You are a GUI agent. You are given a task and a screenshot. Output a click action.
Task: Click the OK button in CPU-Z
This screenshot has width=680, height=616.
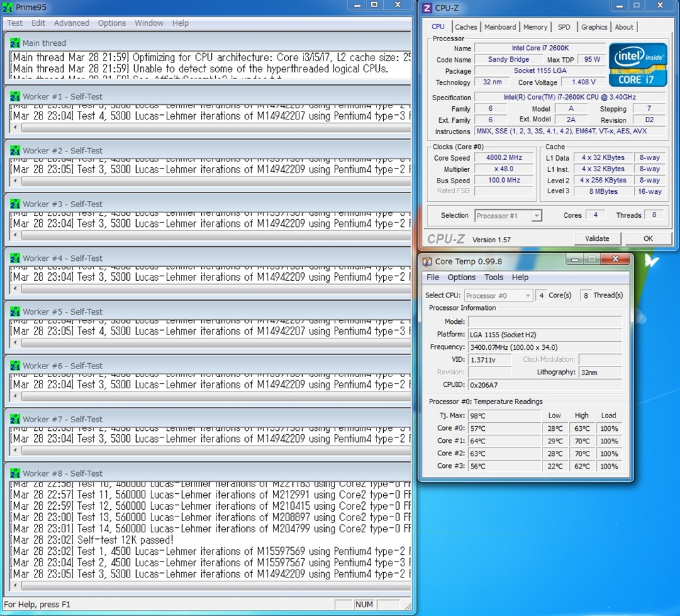[x=648, y=238]
